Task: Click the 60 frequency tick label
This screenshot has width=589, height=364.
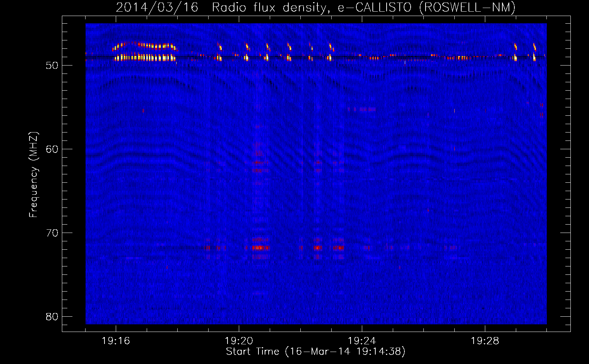Action: [52, 149]
